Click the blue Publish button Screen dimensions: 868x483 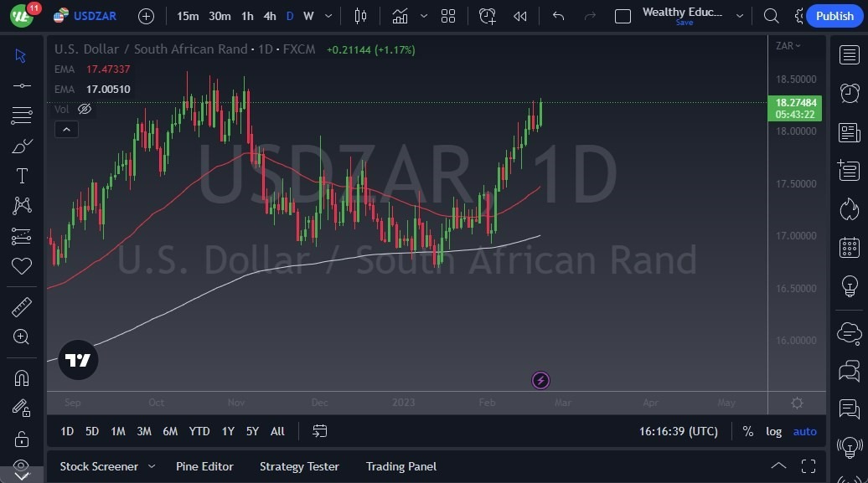(834, 15)
